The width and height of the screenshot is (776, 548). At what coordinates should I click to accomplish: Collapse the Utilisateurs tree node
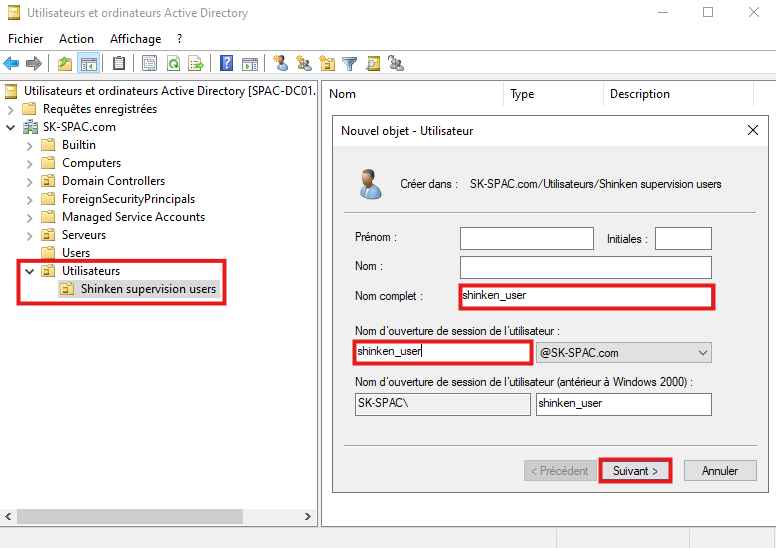pyautogui.click(x=30, y=271)
